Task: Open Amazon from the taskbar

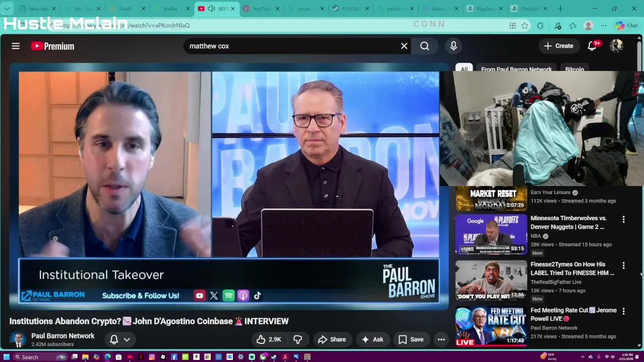Action: 196,357
